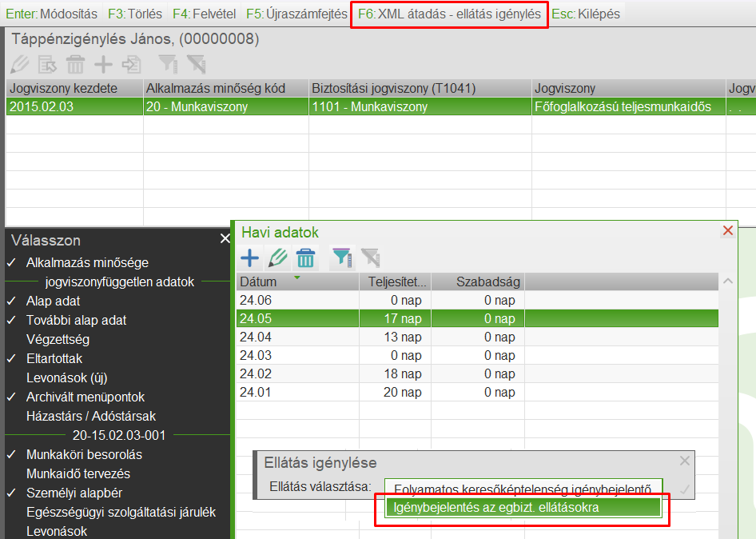Open Egészségügyi szolgáltatási járulék item
The width and height of the screenshot is (756, 539).
[x=121, y=512]
